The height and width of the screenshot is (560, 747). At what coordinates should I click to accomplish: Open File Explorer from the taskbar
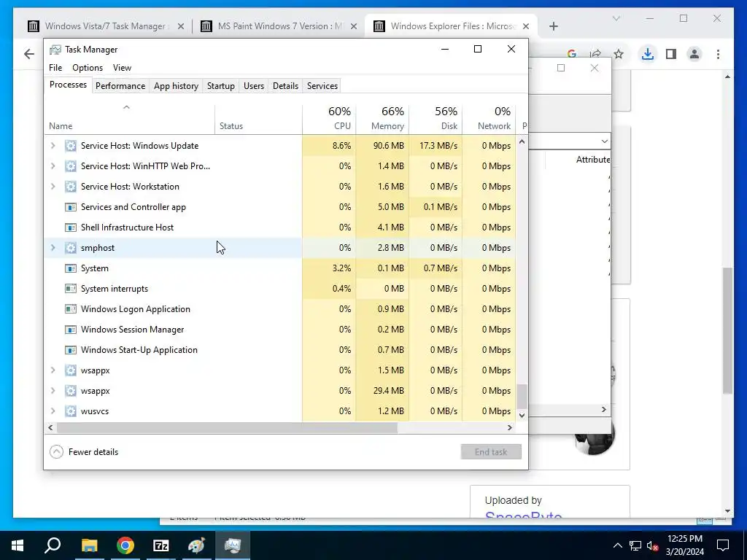[89, 545]
